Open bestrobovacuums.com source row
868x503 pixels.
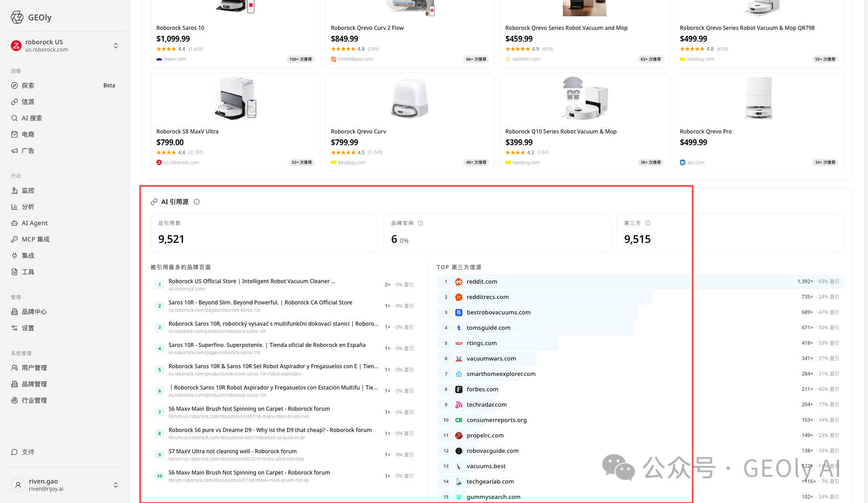tap(640, 313)
